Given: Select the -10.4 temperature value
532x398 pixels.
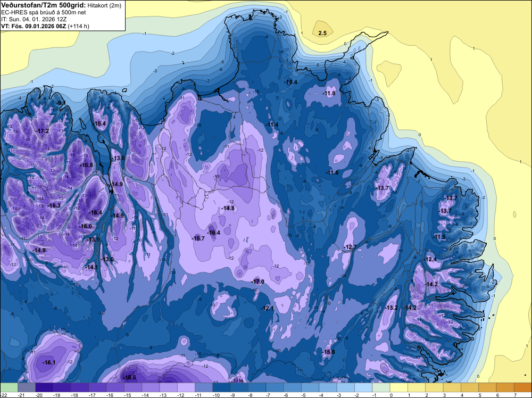Looking at the screenshot, I should (291, 82).
